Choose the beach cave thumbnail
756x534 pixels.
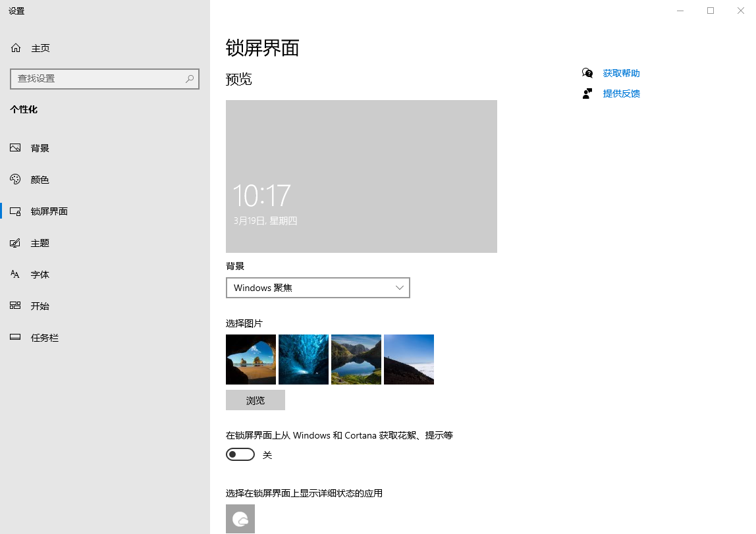pyautogui.click(x=251, y=360)
